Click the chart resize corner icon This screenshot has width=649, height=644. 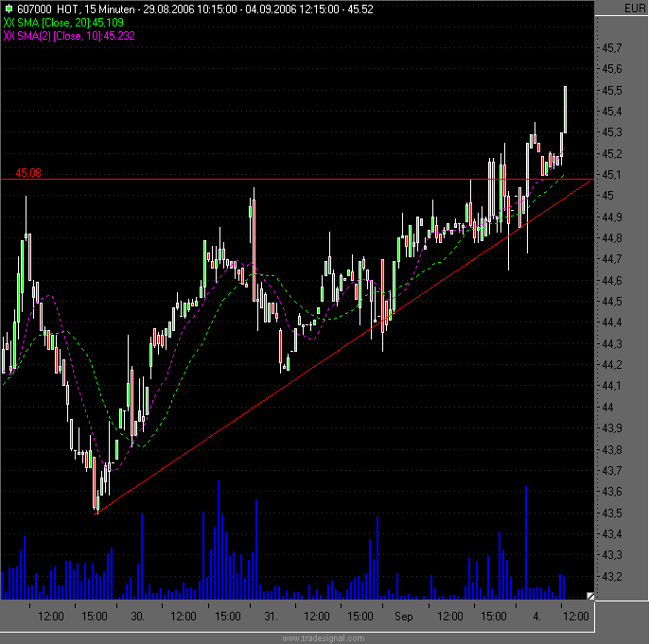[590, 596]
